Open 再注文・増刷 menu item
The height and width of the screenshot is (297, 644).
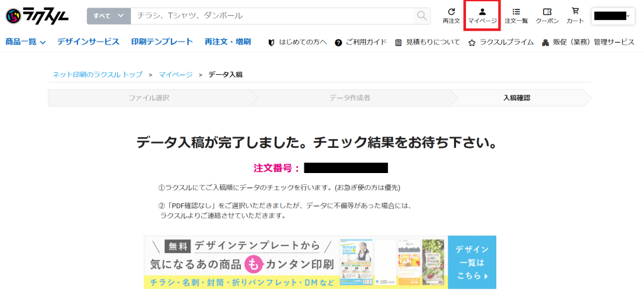[228, 42]
